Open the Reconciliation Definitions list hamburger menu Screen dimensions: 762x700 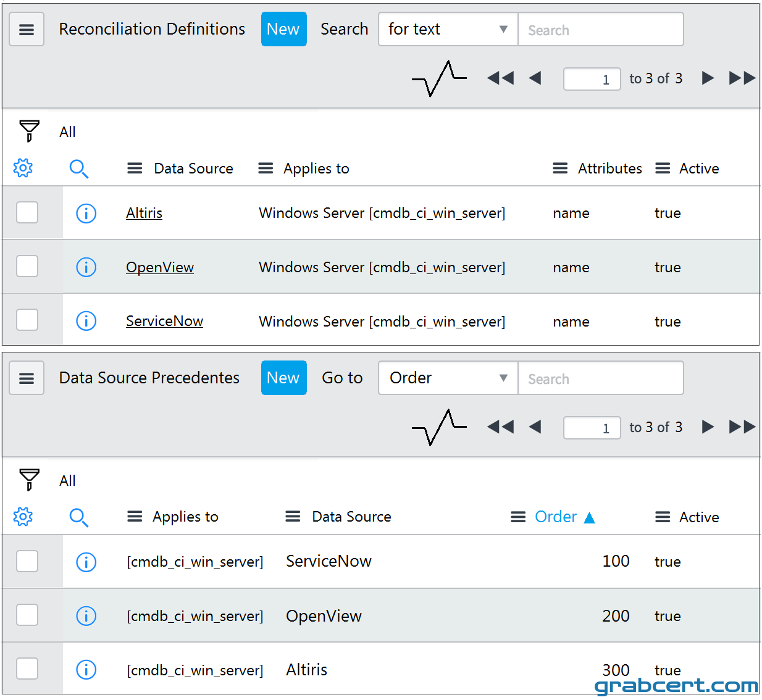point(27,30)
